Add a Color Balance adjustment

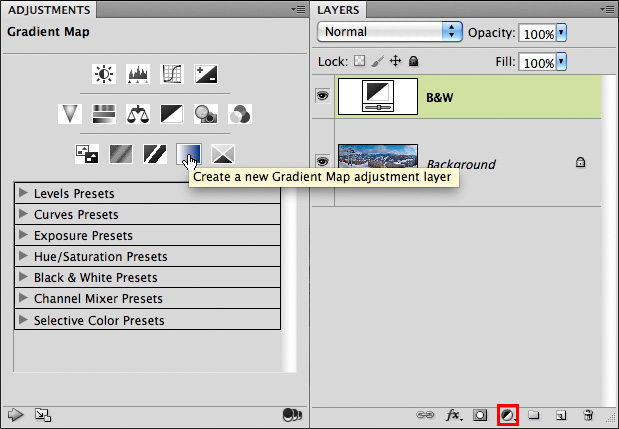(x=137, y=115)
